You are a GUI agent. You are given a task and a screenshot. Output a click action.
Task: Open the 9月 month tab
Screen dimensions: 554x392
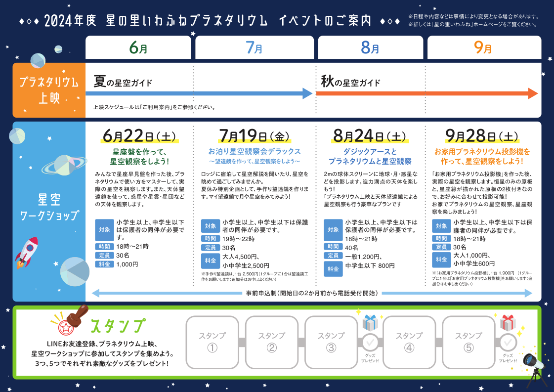click(x=483, y=48)
